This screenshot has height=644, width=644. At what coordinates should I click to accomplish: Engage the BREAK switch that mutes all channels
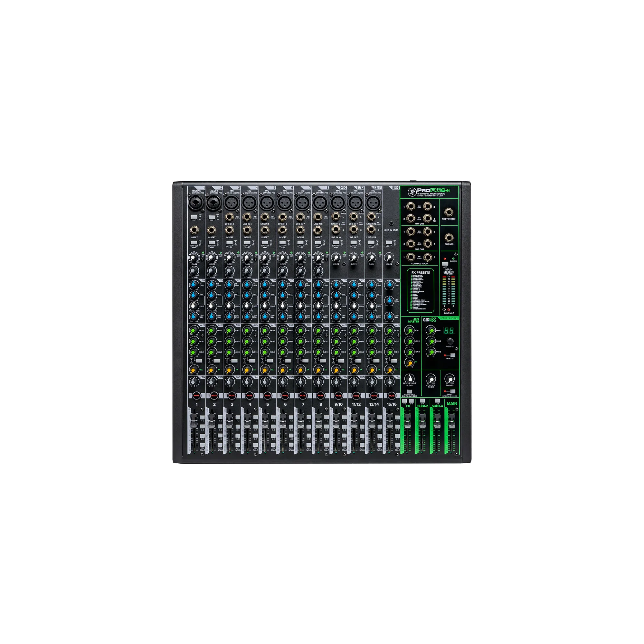tap(452, 391)
